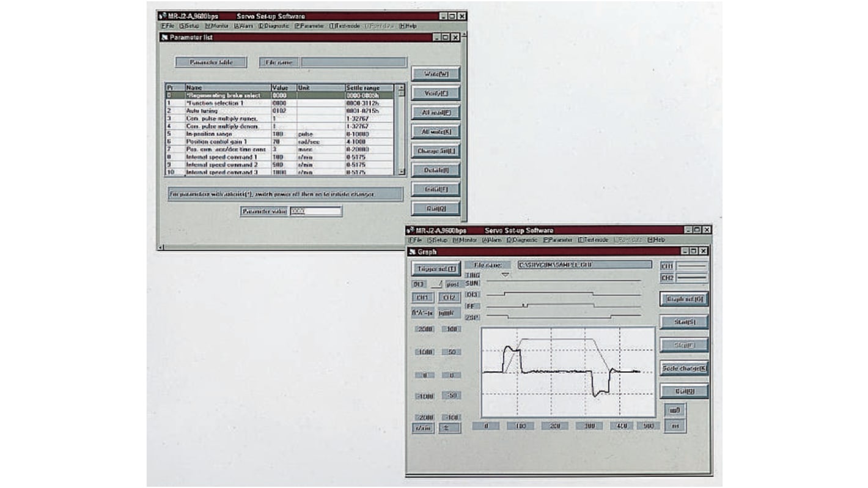The image size is (868, 488).
Task: Click the Start(S) button
Action: pyautogui.click(x=684, y=322)
